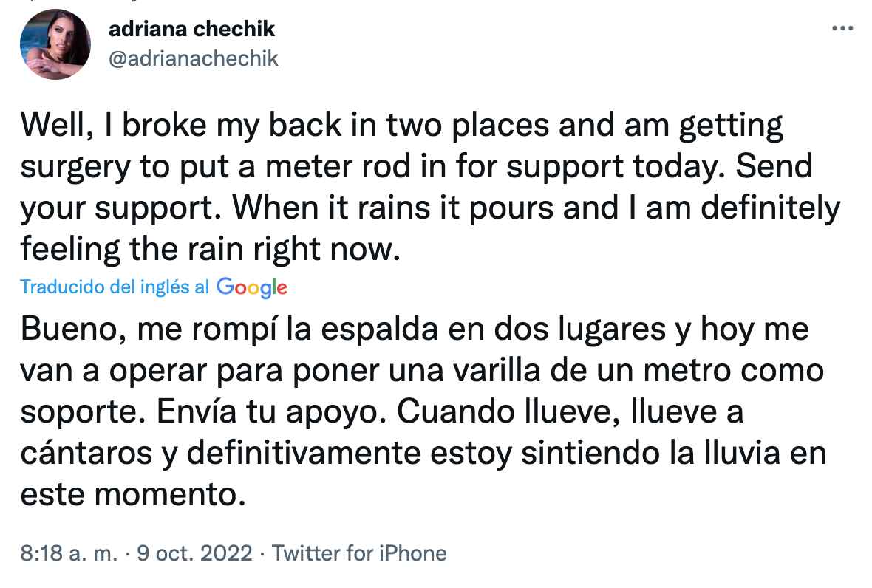Open the 8:18 a. m. timestamp link

[x=69, y=553]
